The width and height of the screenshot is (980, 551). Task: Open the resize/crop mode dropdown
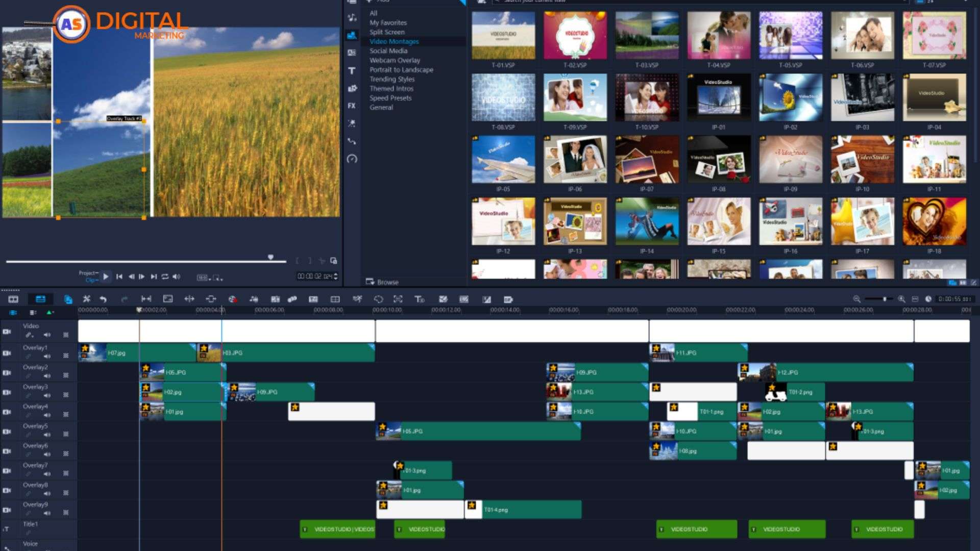pos(218,278)
